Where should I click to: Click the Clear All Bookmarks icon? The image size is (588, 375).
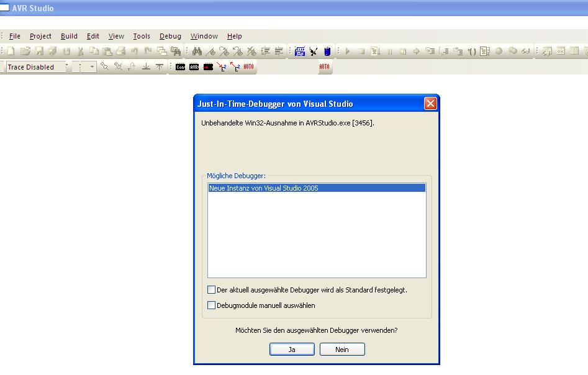coord(251,51)
